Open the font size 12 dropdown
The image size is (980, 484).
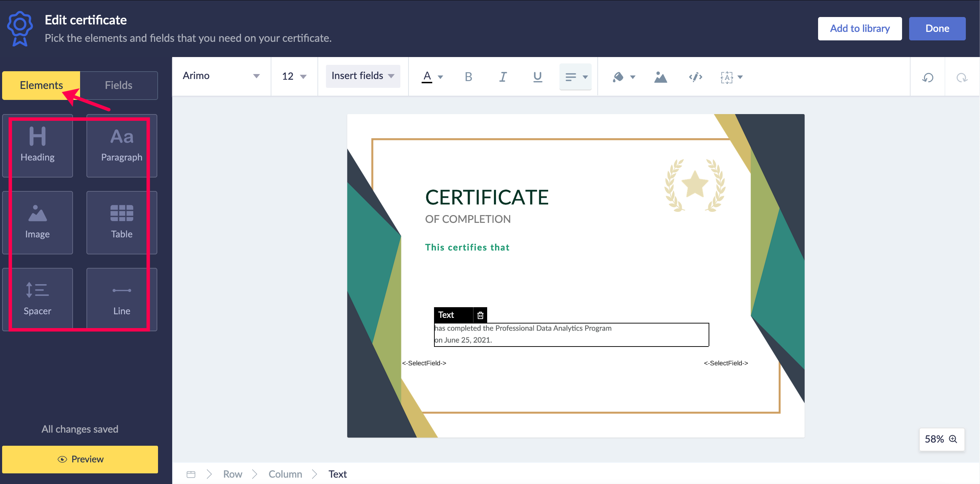[294, 76]
